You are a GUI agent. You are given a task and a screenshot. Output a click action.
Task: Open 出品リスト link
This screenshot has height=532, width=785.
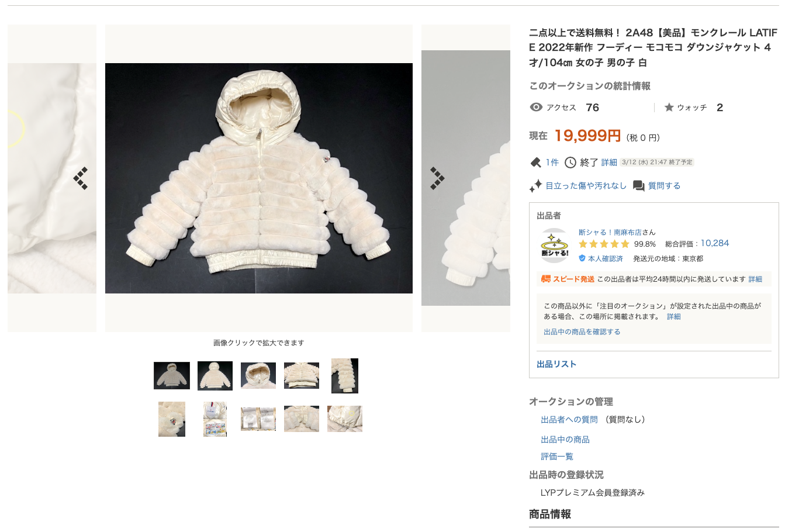[x=556, y=364]
